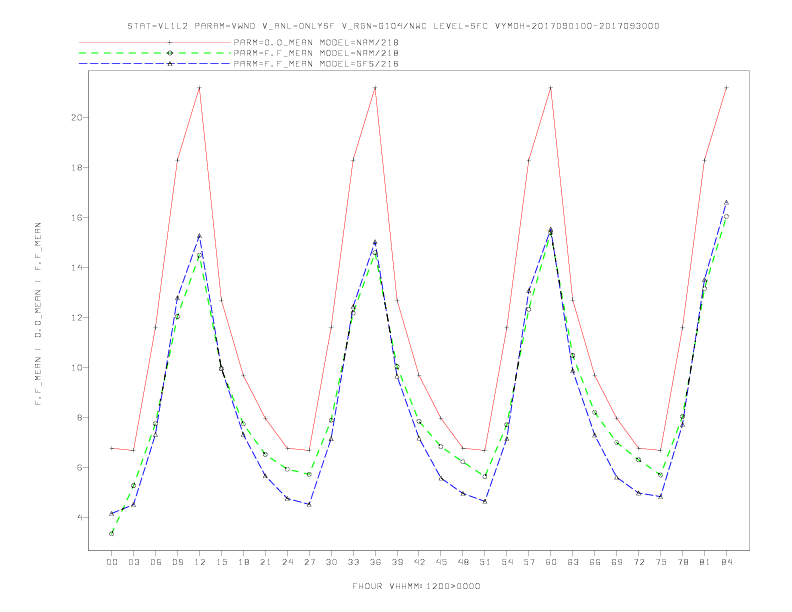Screen dimensions: 792x612
Task: Click the circle marker on green legend line
Action: [170, 53]
